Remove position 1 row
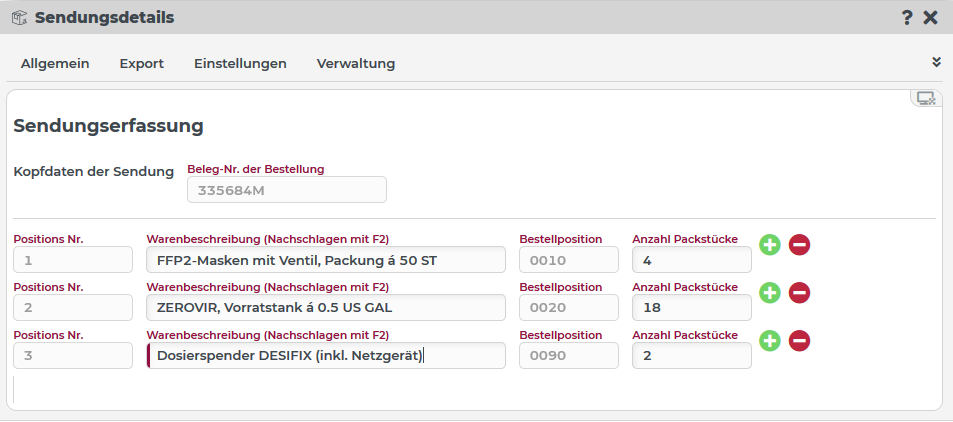The image size is (953, 422). pyautogui.click(x=799, y=245)
